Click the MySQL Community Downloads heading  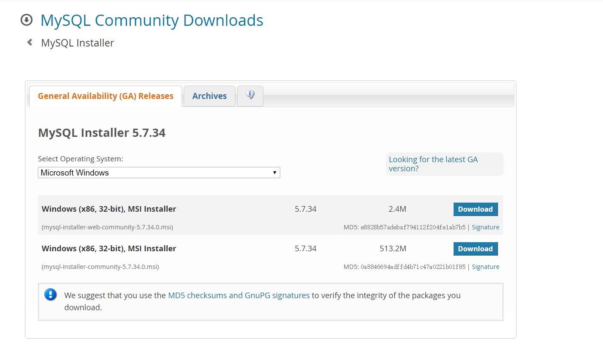tap(152, 20)
